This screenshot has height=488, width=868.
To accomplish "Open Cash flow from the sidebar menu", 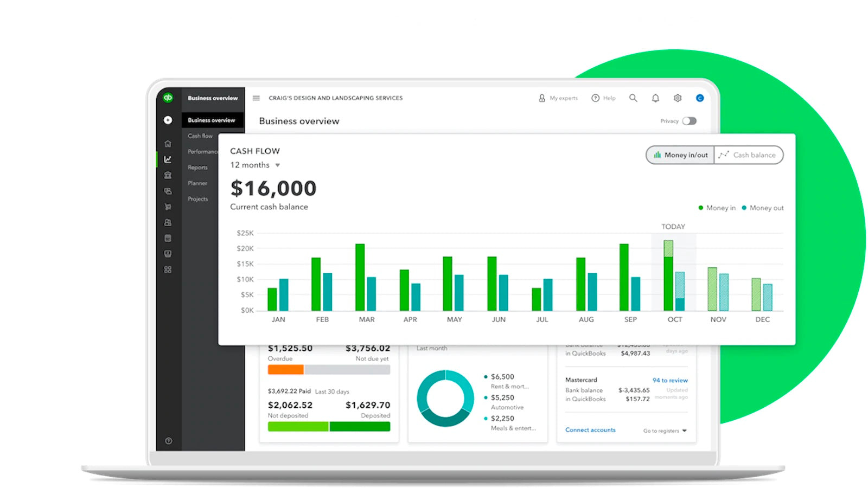I will tap(200, 136).
